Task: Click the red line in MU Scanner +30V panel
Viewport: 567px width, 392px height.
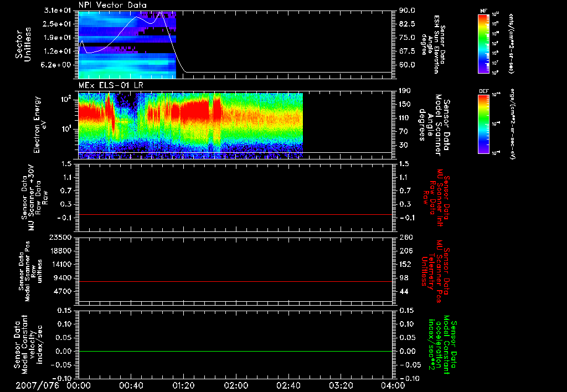Action: tap(235, 214)
